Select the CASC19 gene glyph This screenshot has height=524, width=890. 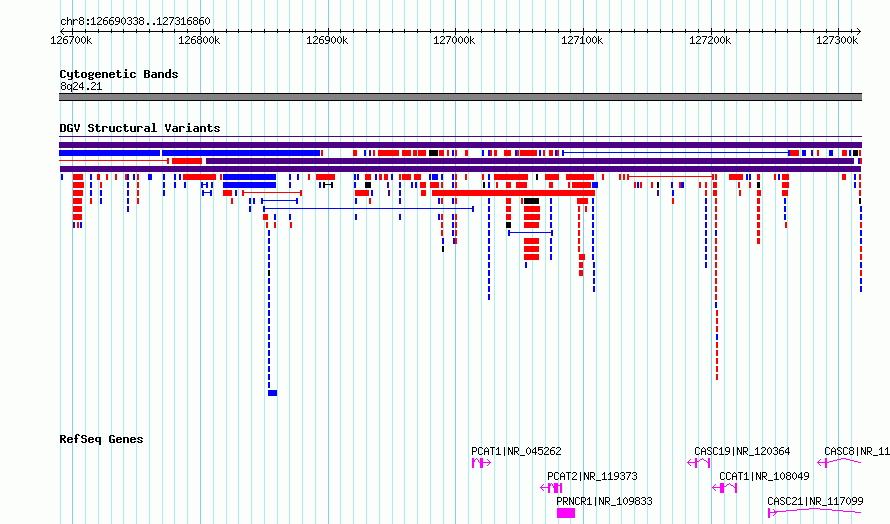pyautogui.click(x=699, y=463)
